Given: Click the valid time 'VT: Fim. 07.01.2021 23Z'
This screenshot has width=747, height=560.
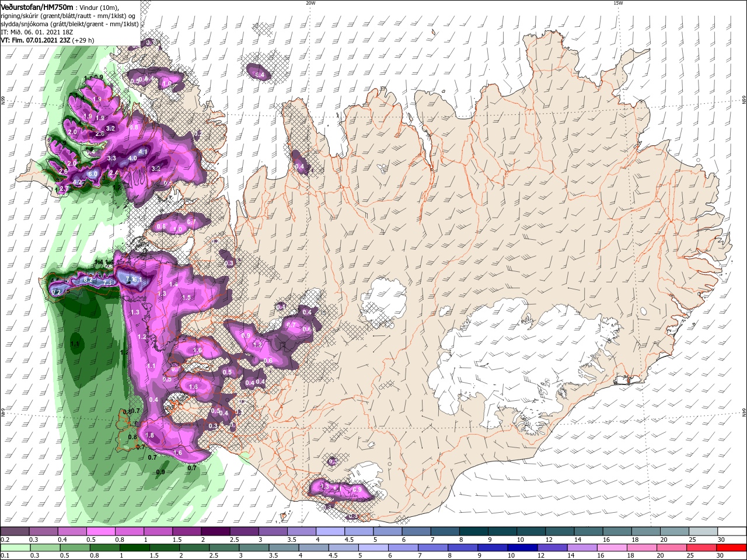Looking at the screenshot, I should (x=36, y=40).
